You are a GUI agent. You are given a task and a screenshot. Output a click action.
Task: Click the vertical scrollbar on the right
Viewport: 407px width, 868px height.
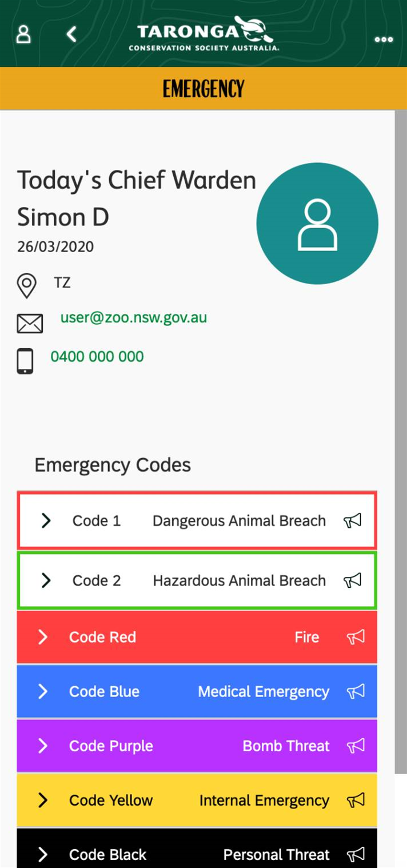[401, 441]
